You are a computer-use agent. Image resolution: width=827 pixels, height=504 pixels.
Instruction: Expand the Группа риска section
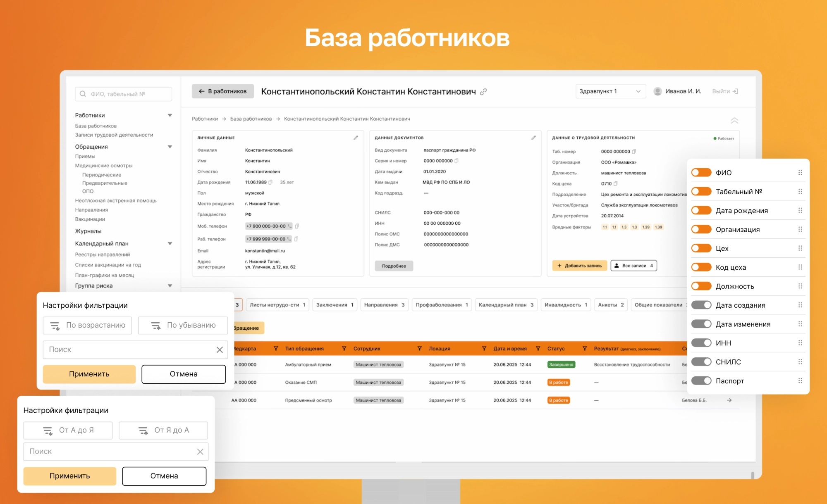point(170,285)
